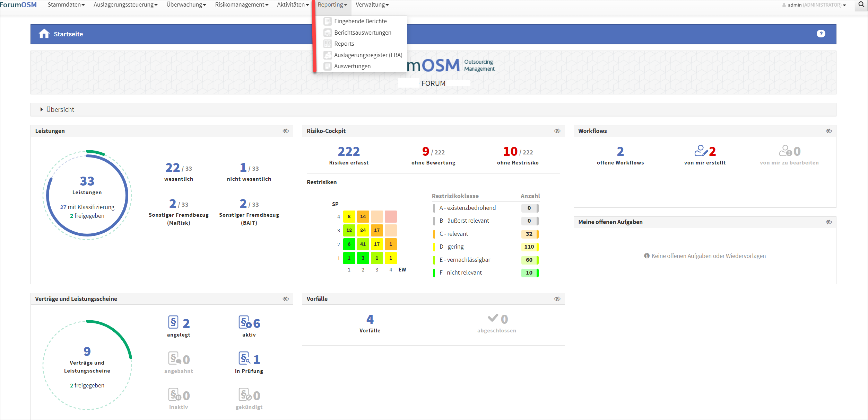Click the 'aktiv' contracts paragraph icon
This screenshot has width=868, height=420.
click(245, 322)
